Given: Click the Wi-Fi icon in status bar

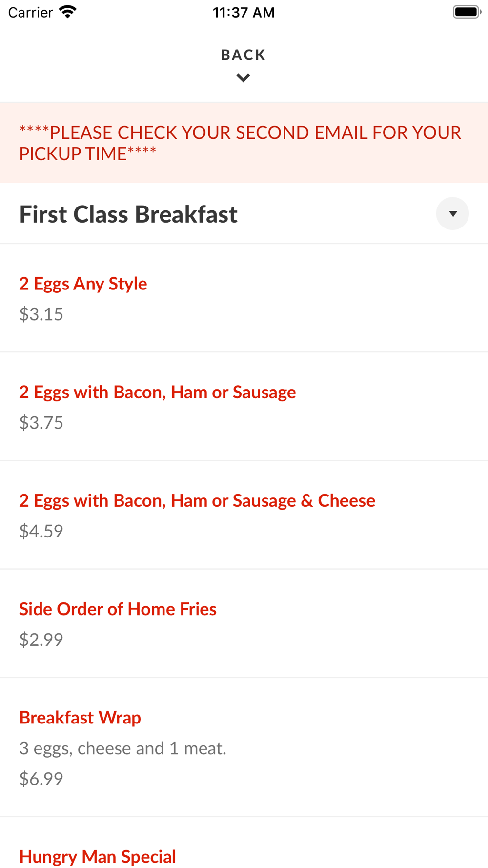Looking at the screenshot, I should pos(67,12).
